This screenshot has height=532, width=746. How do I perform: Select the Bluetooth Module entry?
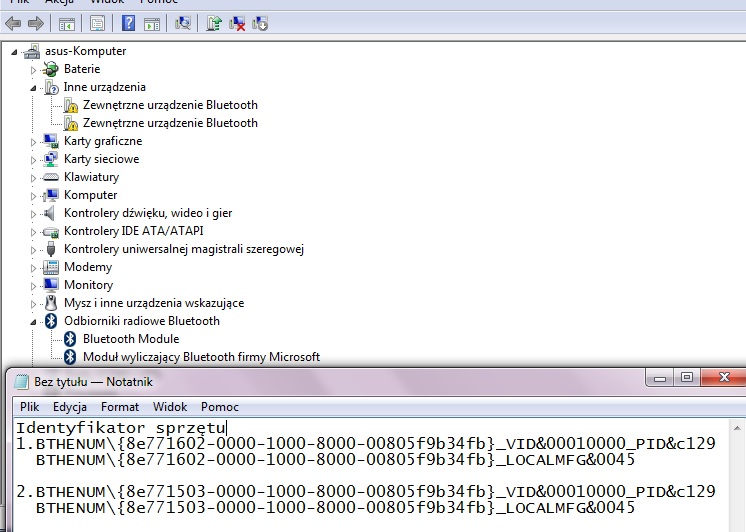[131, 339]
